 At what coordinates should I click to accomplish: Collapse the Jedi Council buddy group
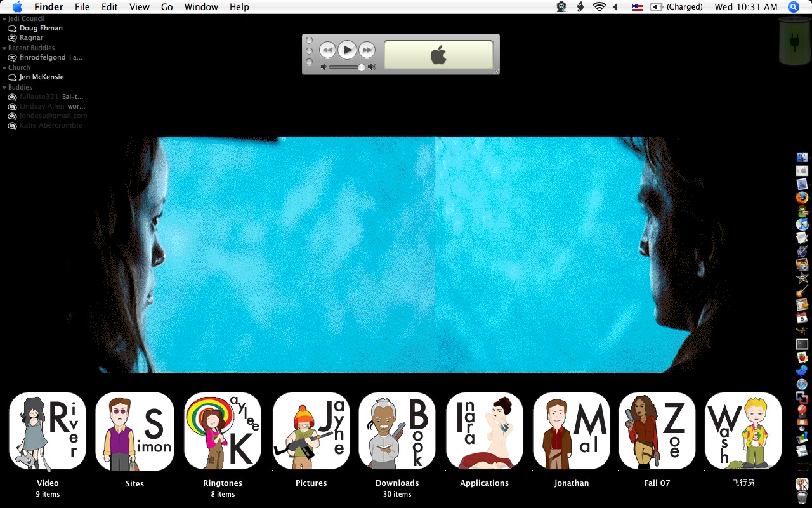[x=4, y=19]
